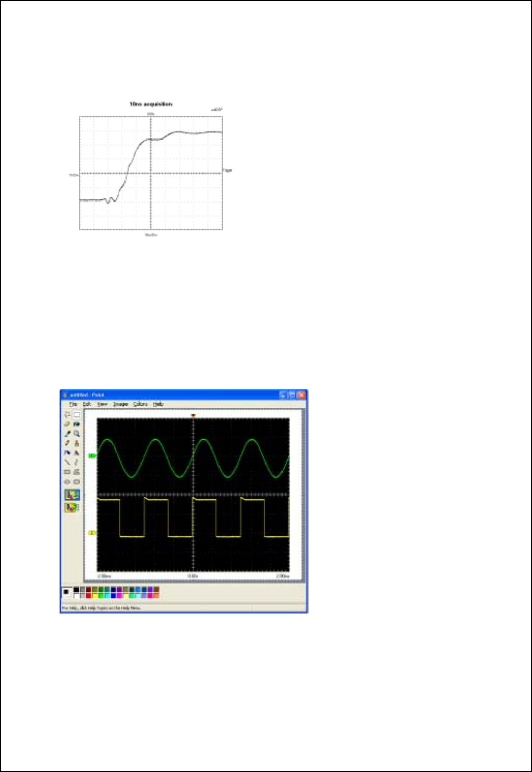This screenshot has height=772, width=532.
Task: Choose the Brush tool in Paint
Action: click(x=76, y=443)
